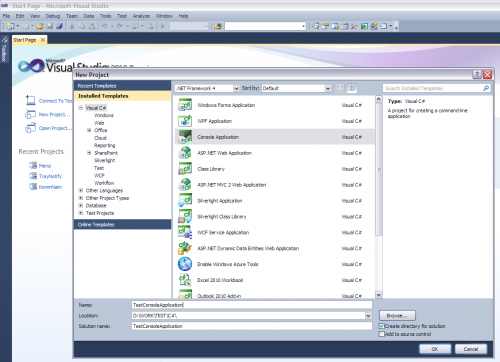This screenshot has width=500, height=362.
Task: Expand the Other Languages node
Action: point(81,190)
